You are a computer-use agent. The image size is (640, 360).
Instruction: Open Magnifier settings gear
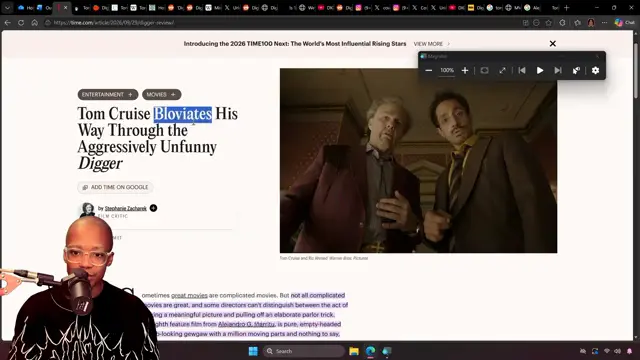596,71
